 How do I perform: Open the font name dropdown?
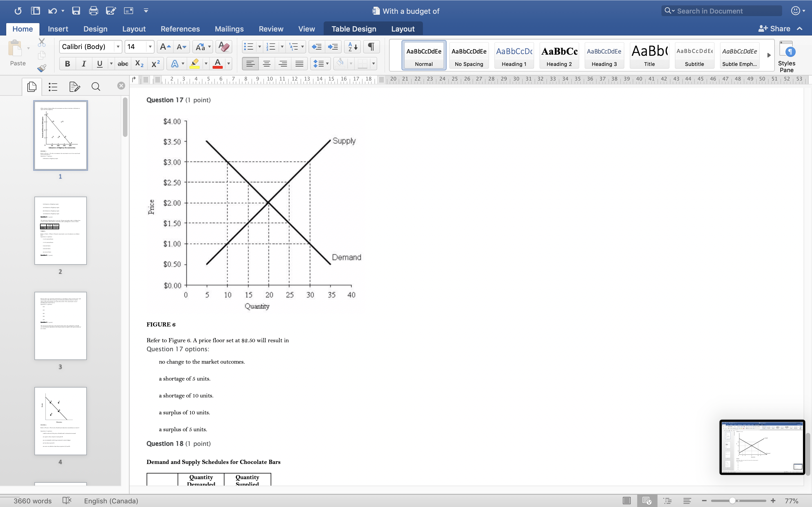118,46
